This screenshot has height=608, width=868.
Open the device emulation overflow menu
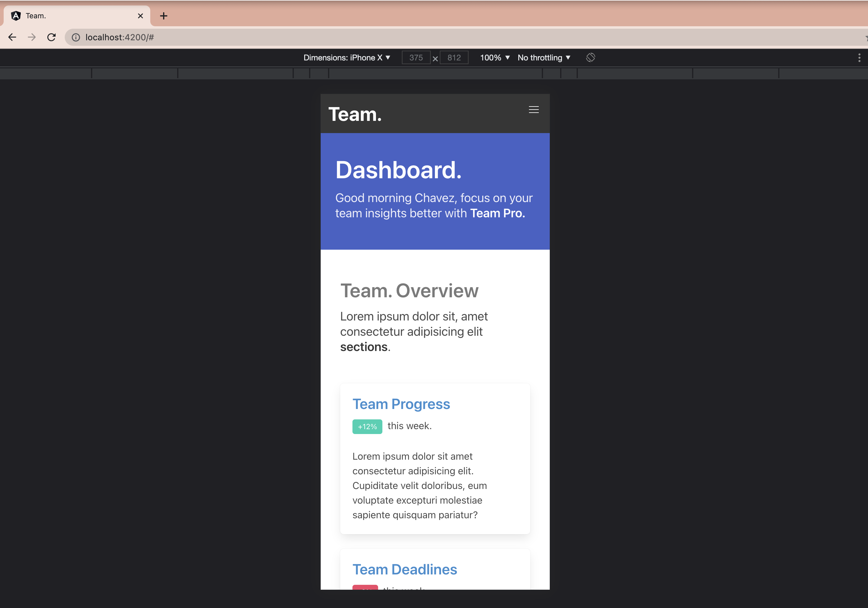point(859,57)
